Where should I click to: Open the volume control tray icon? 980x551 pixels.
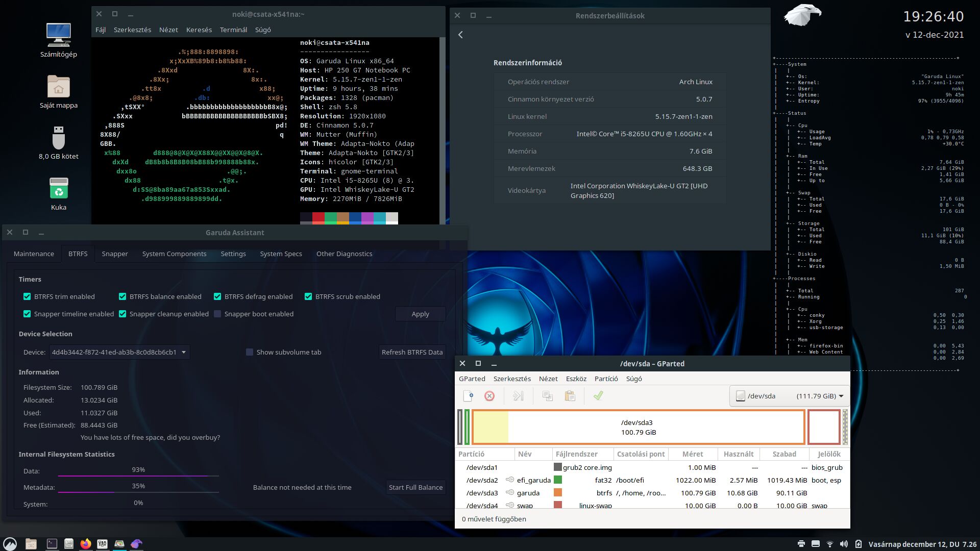click(844, 544)
